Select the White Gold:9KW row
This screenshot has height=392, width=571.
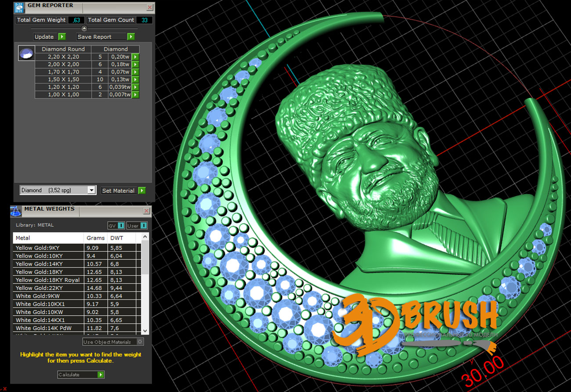77,296
